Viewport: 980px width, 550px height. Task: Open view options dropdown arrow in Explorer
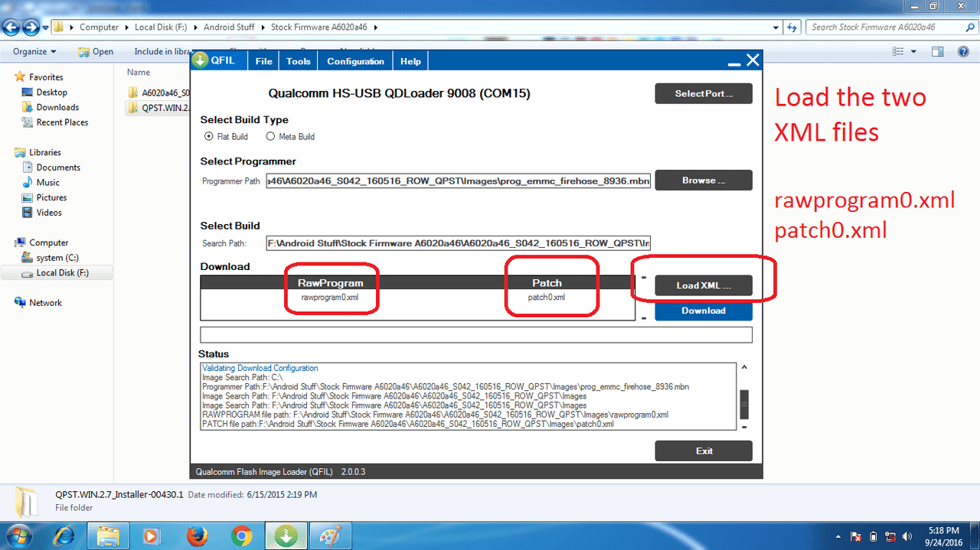[x=914, y=52]
